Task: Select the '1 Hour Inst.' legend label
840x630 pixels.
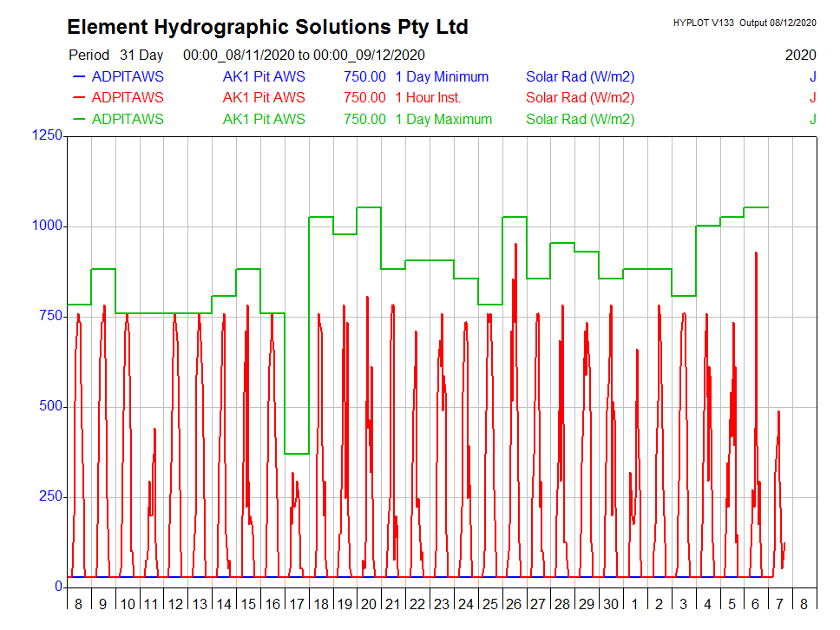Action: [428, 98]
